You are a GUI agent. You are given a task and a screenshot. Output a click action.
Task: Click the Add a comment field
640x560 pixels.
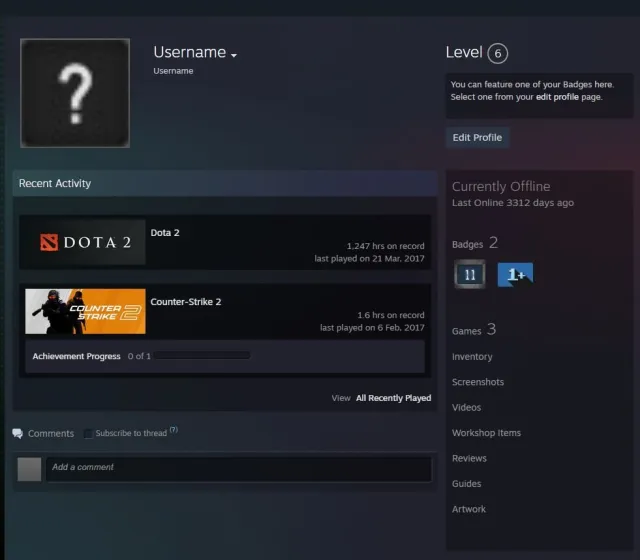pyautogui.click(x=239, y=469)
